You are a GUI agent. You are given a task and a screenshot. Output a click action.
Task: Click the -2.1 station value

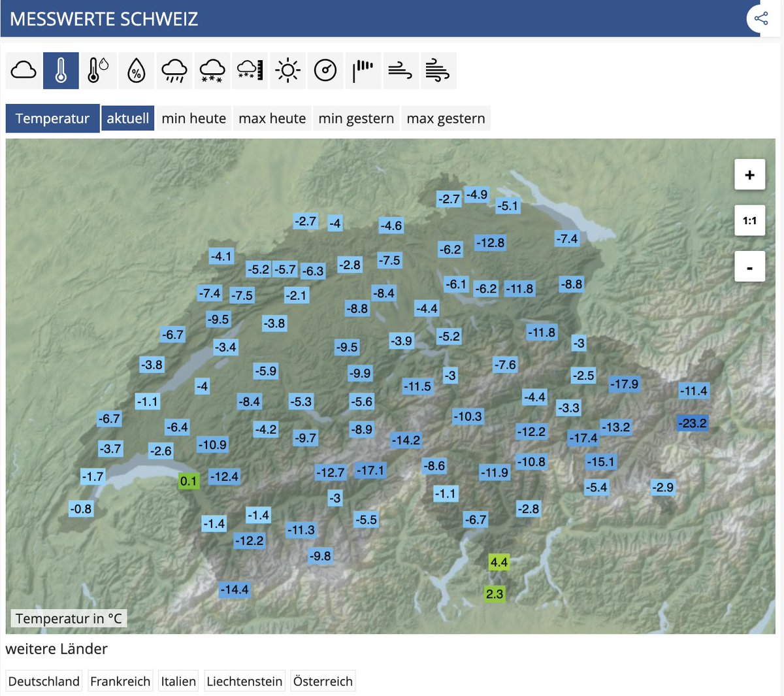[x=296, y=295]
